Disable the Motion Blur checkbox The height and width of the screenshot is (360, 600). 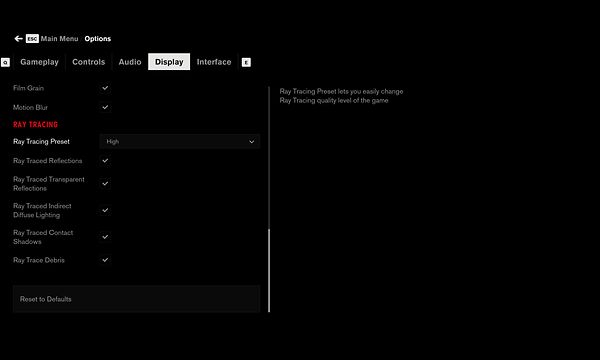[105, 107]
